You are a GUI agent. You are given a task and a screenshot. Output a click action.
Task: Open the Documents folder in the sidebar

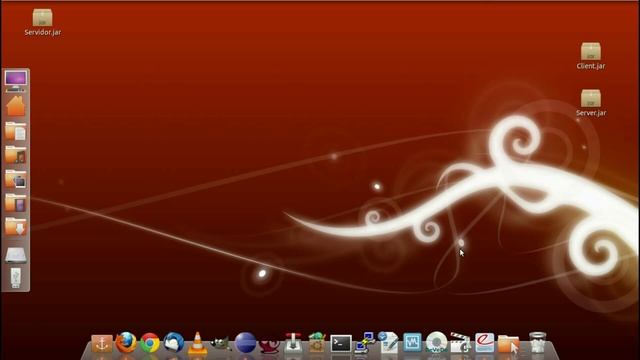16,131
